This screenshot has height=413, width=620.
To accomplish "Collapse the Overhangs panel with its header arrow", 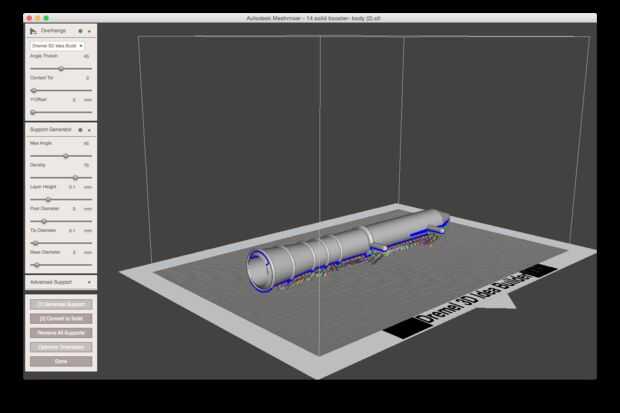I will pyautogui.click(x=89, y=31).
